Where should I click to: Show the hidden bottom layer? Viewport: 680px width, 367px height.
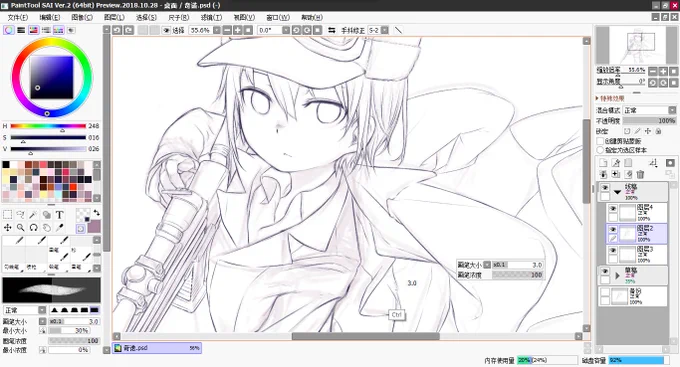point(605,292)
